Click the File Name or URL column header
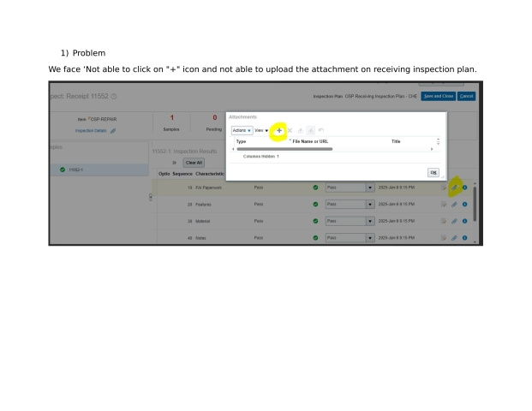 pos(310,141)
